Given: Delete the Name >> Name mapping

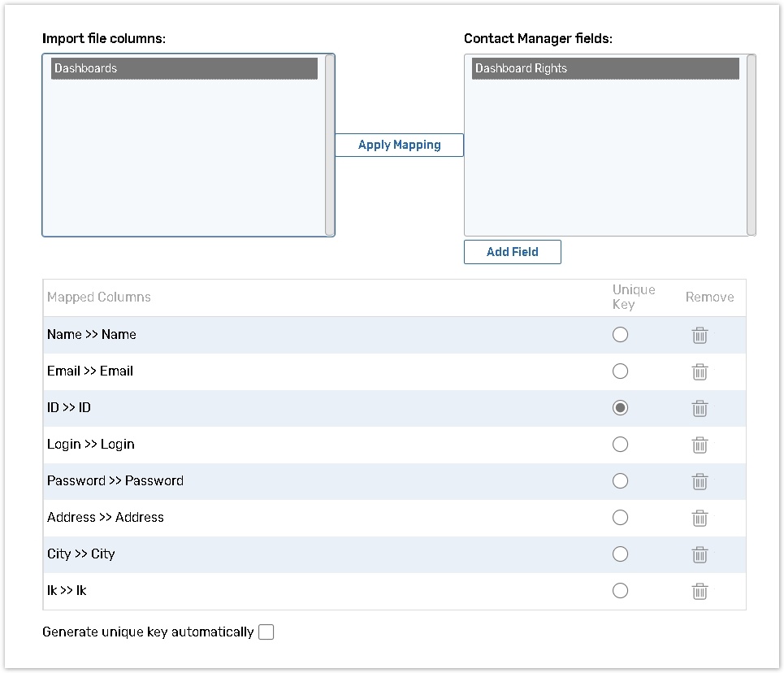Looking at the screenshot, I should click(700, 335).
